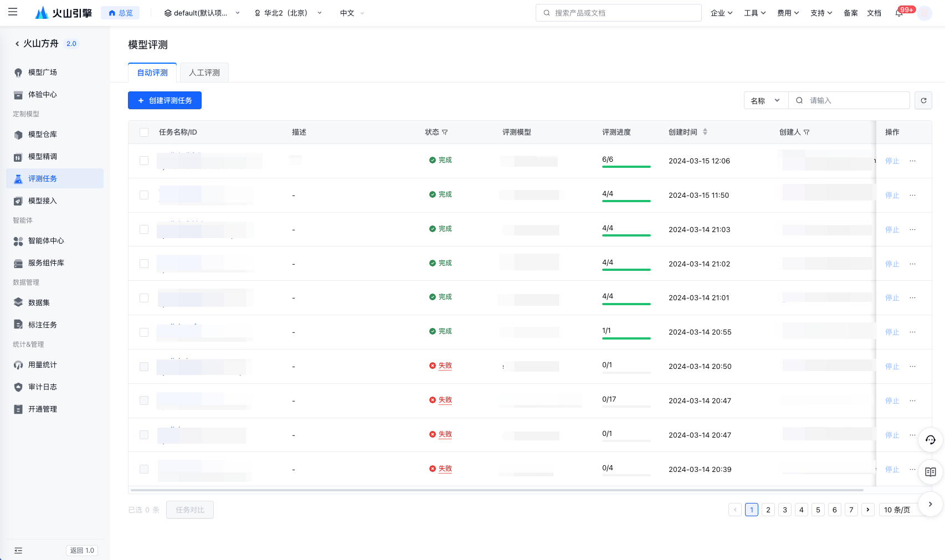
Task: Filter by the 创建人 column funnel icon
Action: [807, 132]
